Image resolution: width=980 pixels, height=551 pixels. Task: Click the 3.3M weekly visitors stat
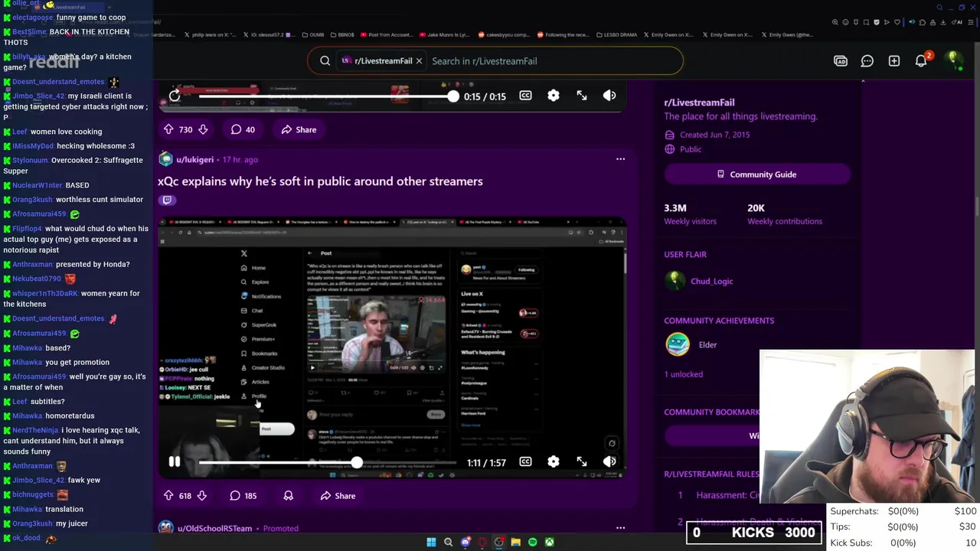click(690, 214)
